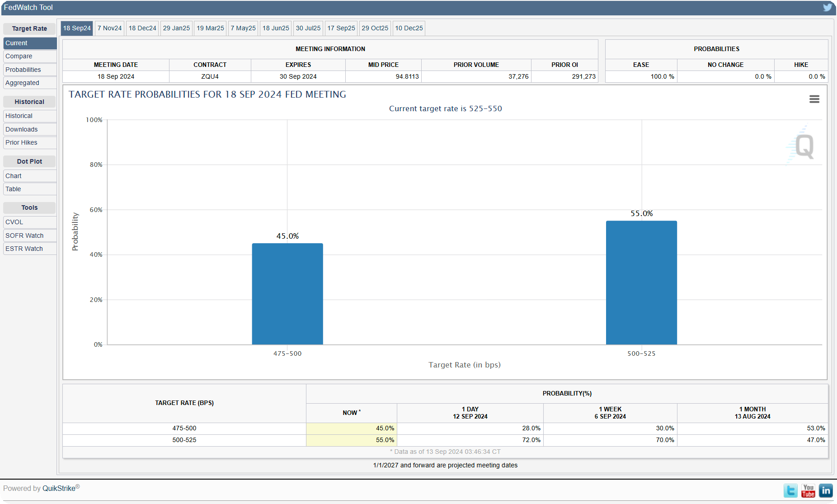Click the LinkedIn icon in footer
The width and height of the screenshot is (837, 504).
[x=826, y=490]
